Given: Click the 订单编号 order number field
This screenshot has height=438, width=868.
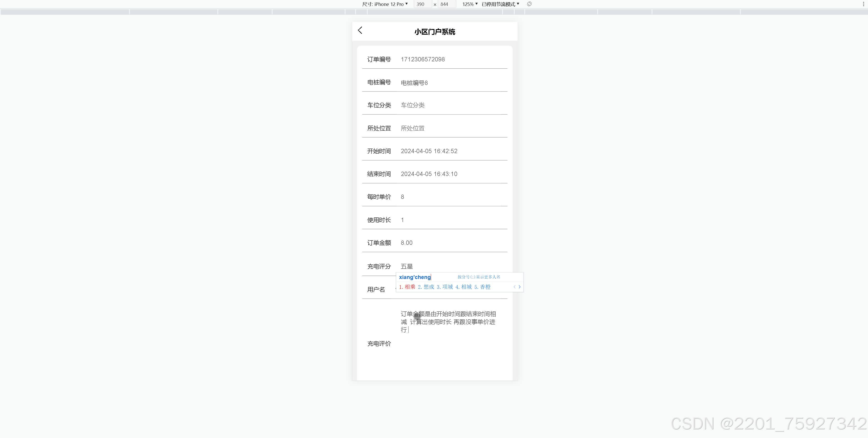Looking at the screenshot, I should (x=451, y=59).
